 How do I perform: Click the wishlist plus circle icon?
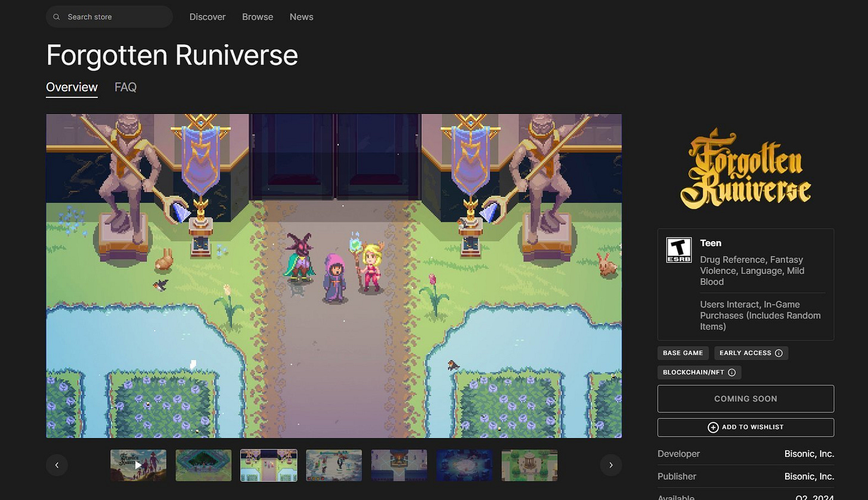(x=712, y=427)
